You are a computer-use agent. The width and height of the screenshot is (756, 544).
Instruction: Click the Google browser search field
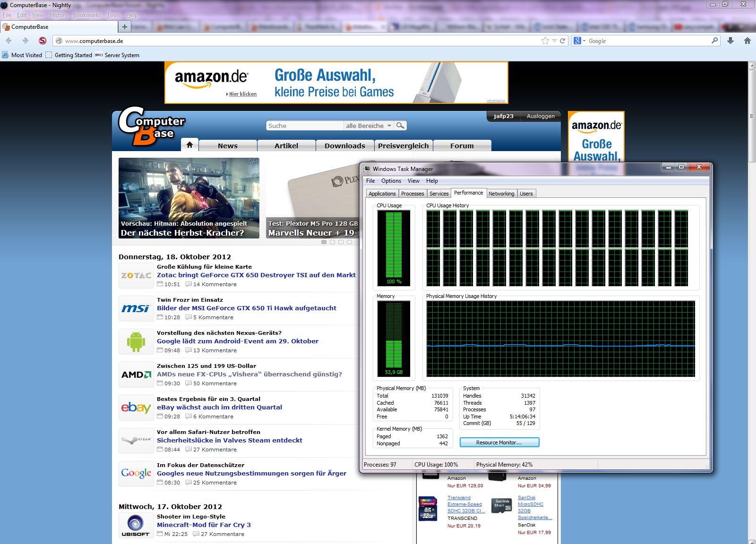(647, 41)
